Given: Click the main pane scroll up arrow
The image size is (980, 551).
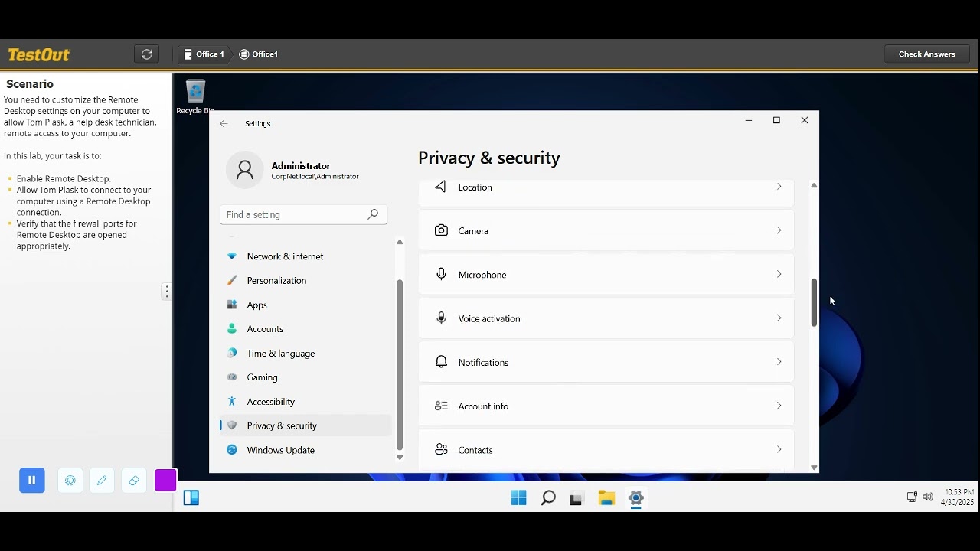Looking at the screenshot, I should point(814,185).
